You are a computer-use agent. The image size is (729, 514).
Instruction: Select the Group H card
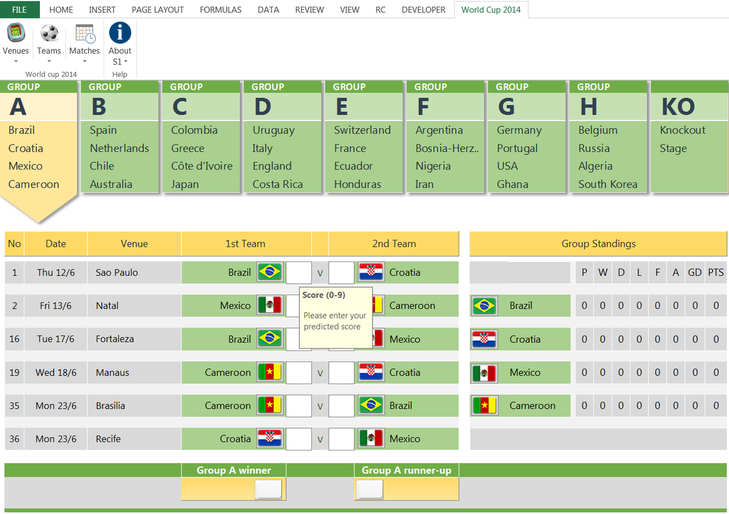tap(608, 137)
